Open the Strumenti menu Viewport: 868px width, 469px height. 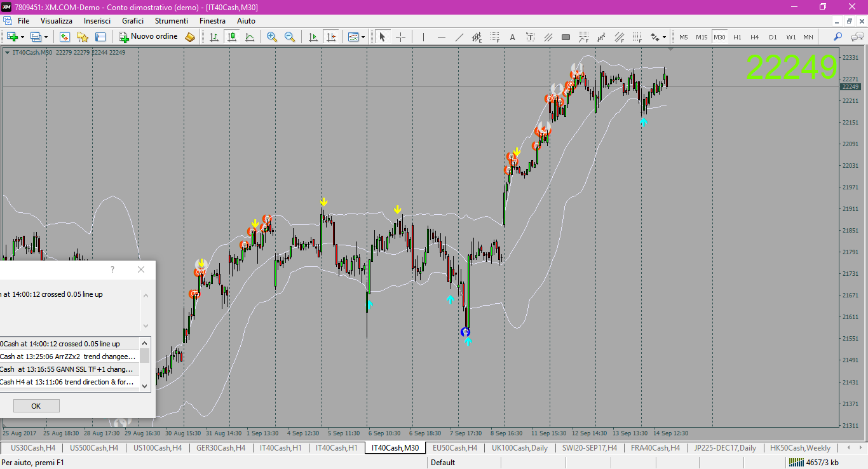[171, 21]
